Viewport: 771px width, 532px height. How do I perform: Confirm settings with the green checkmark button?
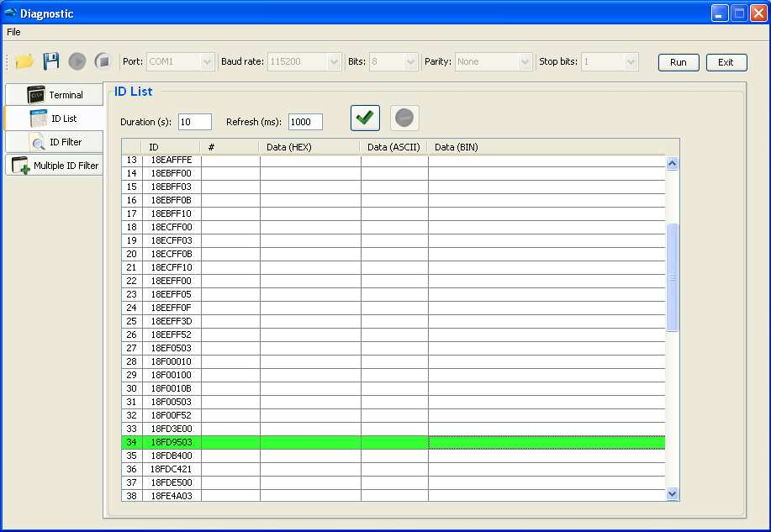pyautogui.click(x=365, y=118)
